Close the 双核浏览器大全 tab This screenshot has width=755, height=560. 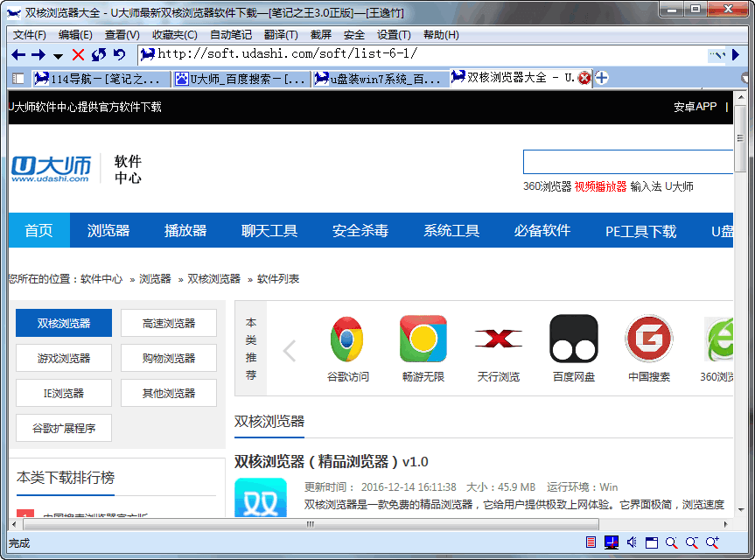tap(584, 78)
